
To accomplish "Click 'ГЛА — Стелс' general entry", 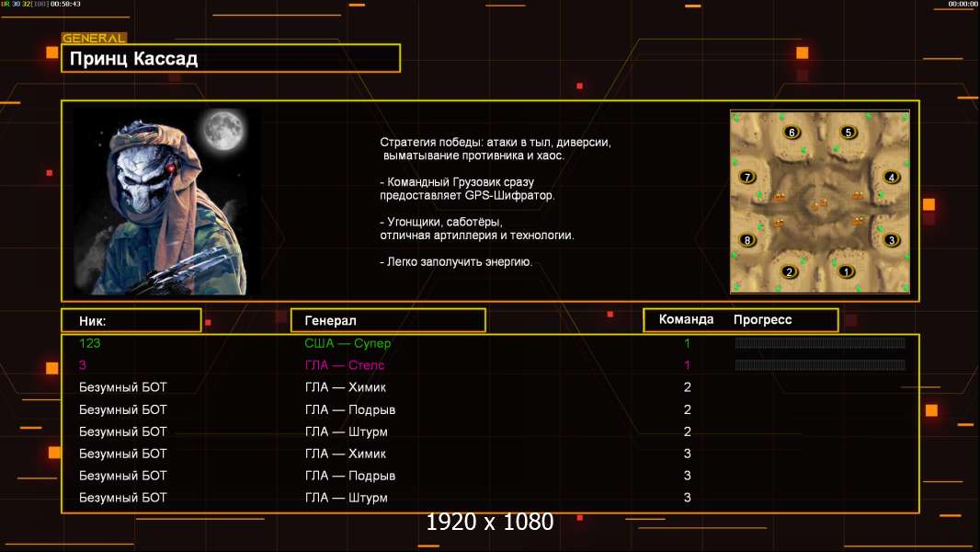I will [x=345, y=365].
